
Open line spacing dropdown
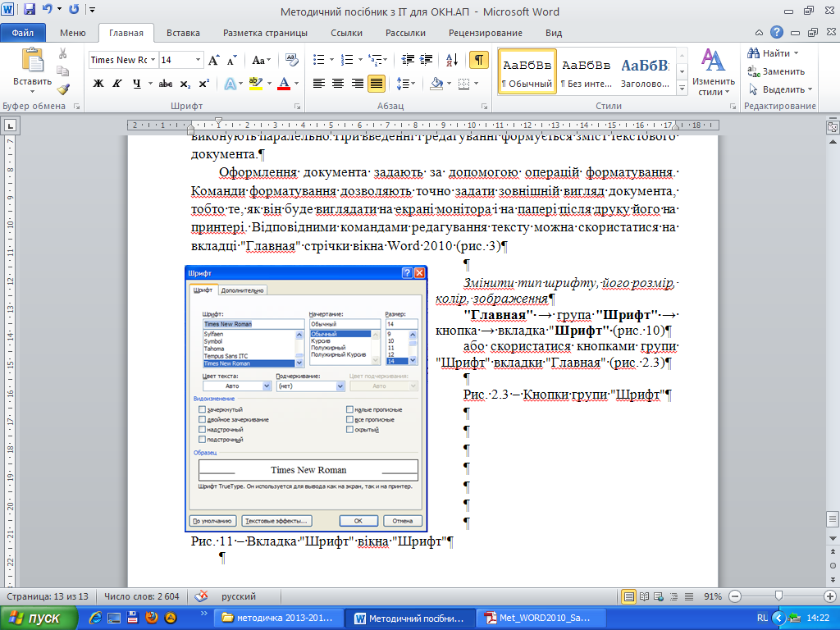[405, 84]
